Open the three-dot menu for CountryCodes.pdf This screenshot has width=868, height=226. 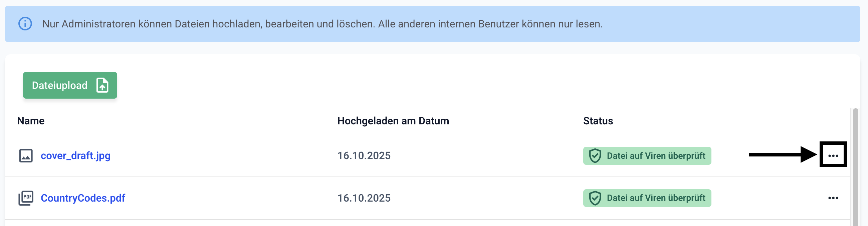[x=833, y=198]
